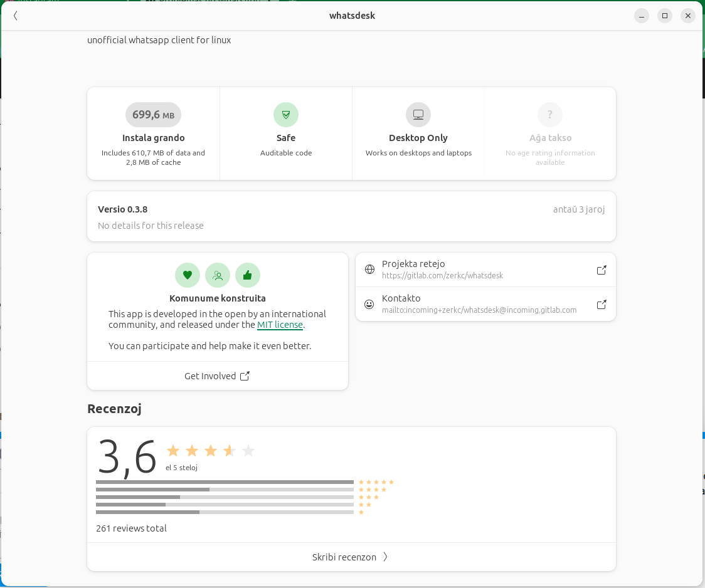Click the external link icon beside Projekta retejo

coord(602,270)
